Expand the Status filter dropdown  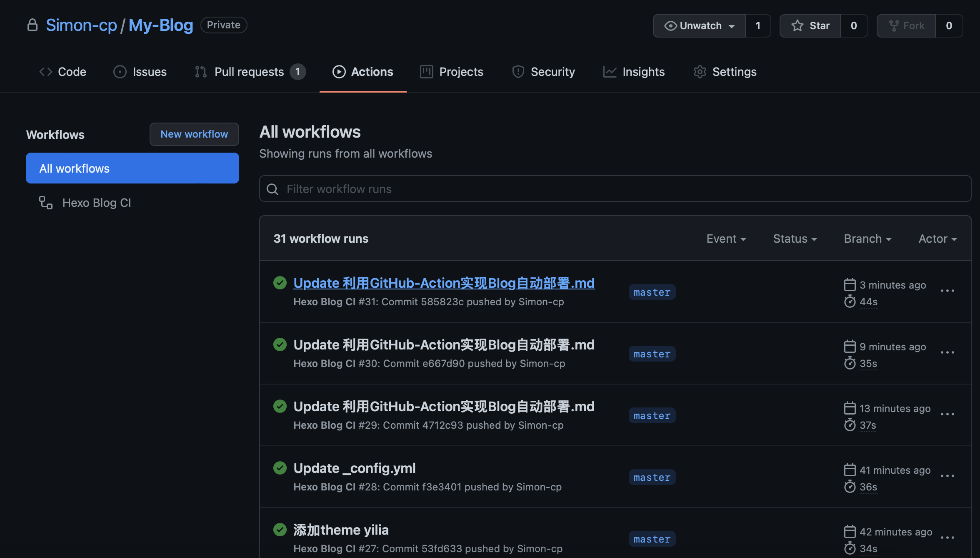(x=795, y=239)
